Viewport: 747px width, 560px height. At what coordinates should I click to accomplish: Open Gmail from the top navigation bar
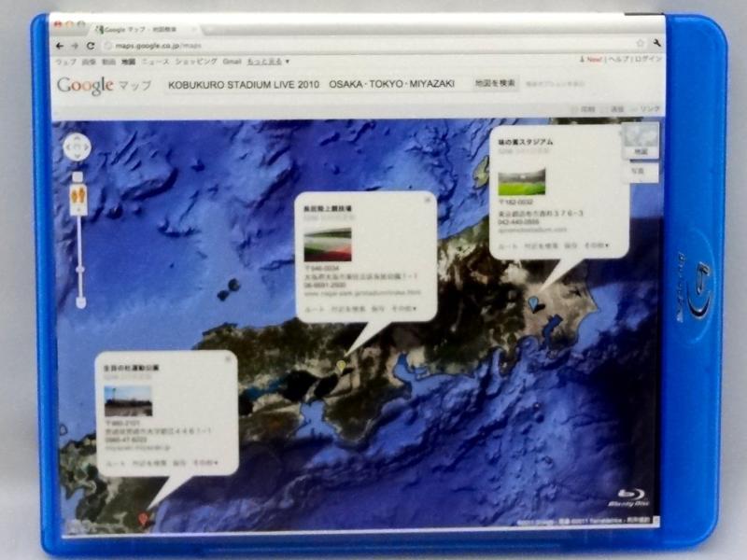coord(233,61)
